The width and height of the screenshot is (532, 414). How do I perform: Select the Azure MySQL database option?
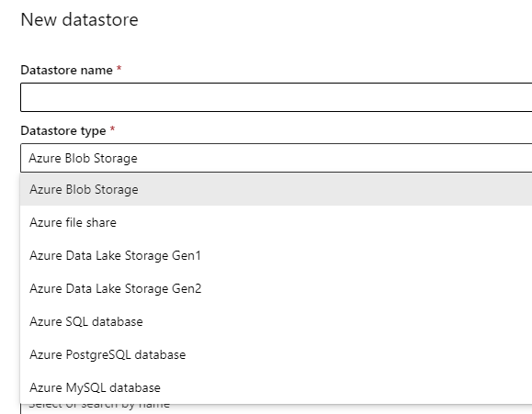point(277,387)
